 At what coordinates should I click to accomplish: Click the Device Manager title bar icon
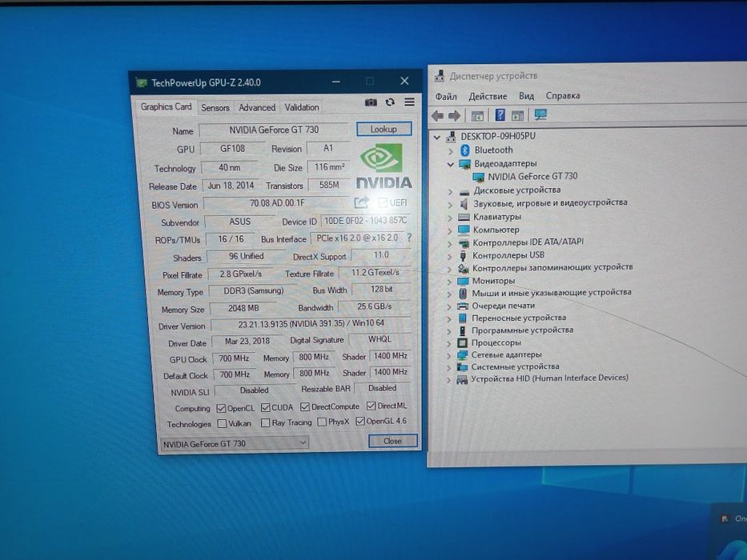coord(440,76)
